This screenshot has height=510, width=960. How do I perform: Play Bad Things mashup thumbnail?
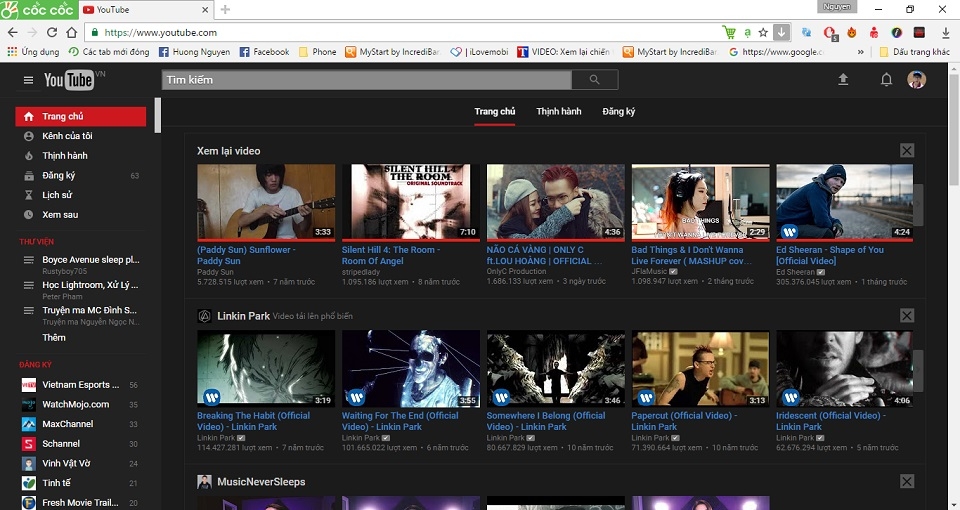click(x=700, y=201)
